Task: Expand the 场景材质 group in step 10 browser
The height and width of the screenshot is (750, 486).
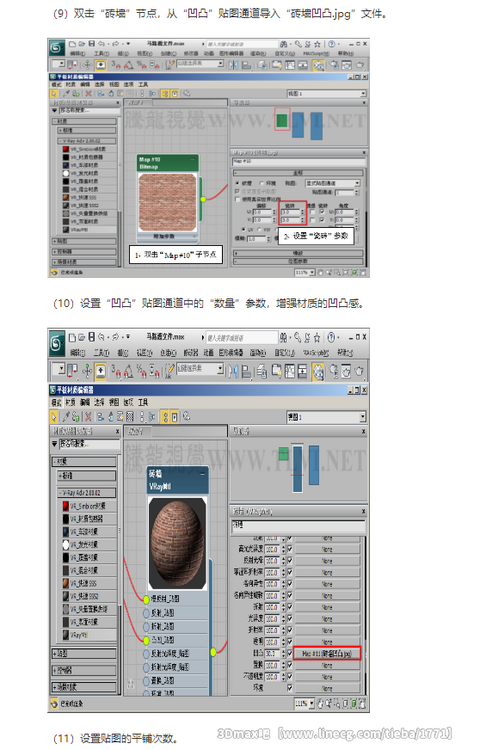Action: pos(84,687)
